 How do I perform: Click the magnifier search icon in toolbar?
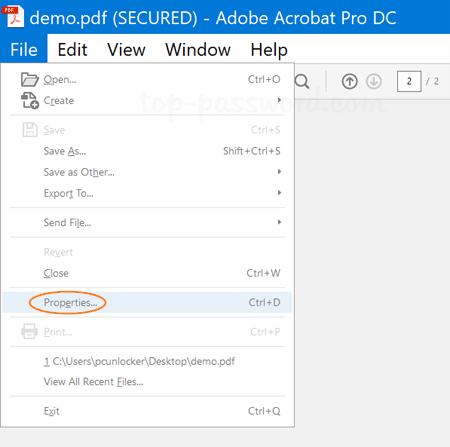[x=302, y=81]
